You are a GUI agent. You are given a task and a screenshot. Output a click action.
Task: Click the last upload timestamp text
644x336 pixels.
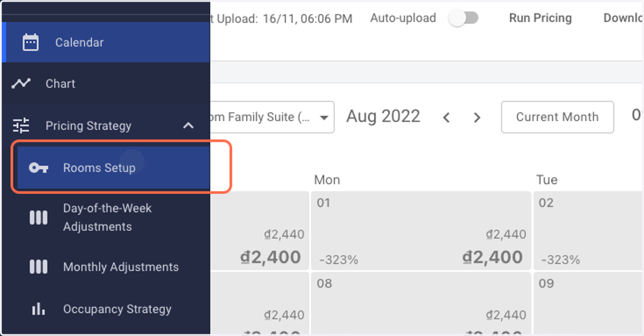281,19
